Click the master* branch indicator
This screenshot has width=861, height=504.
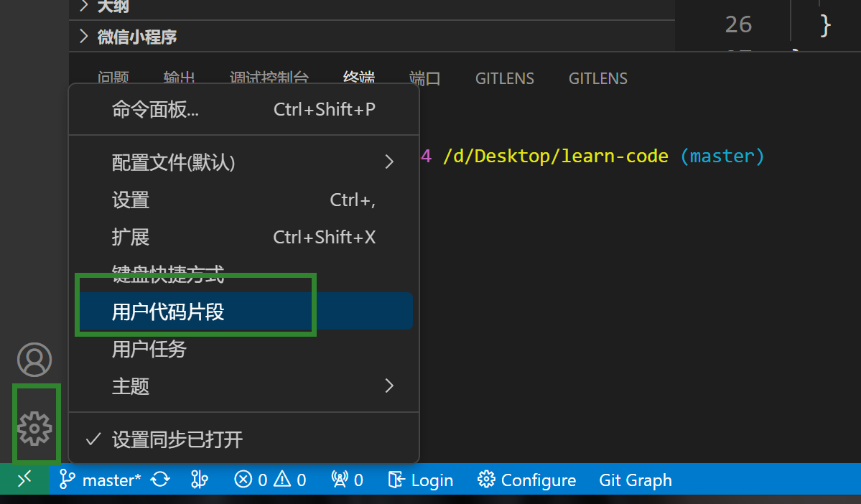point(100,480)
